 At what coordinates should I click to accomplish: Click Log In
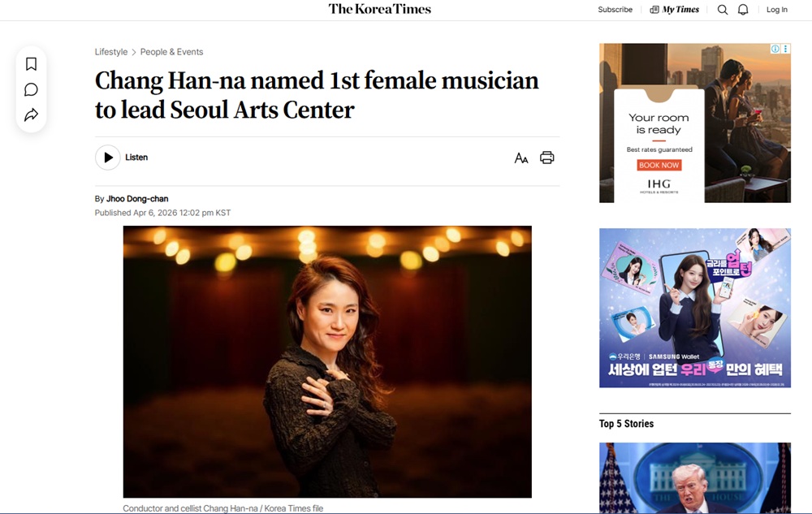pyautogui.click(x=777, y=10)
